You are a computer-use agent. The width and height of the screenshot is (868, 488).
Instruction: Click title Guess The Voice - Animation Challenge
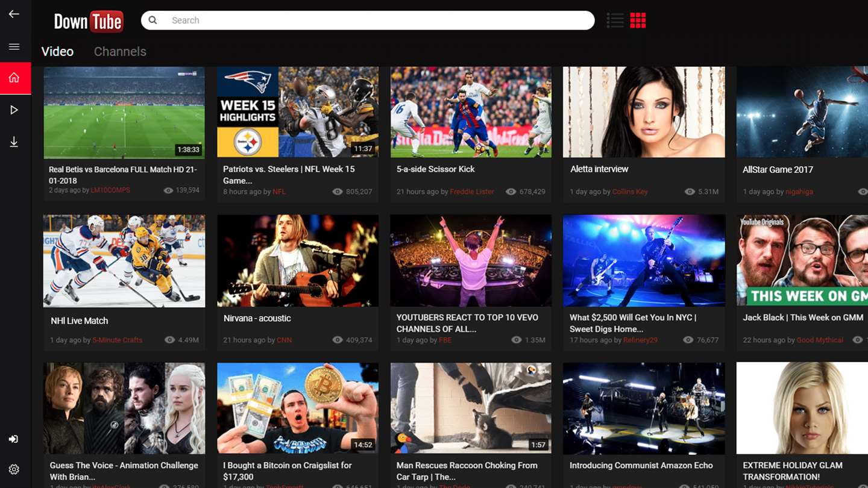pos(124,471)
